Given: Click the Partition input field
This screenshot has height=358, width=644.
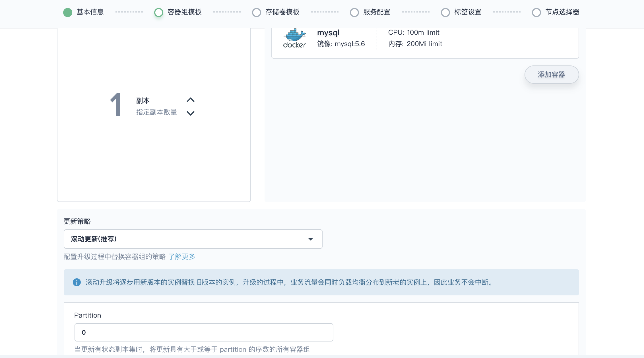Looking at the screenshot, I should [x=204, y=332].
